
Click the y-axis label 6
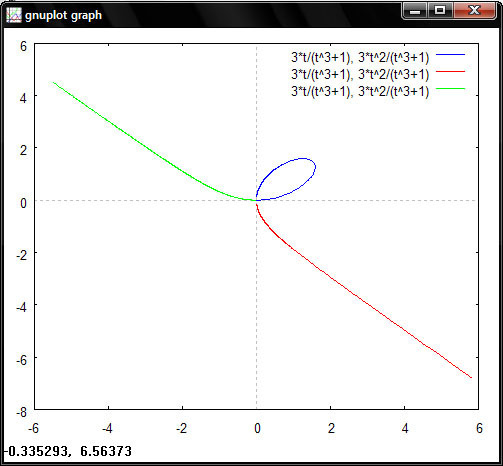(x=23, y=46)
